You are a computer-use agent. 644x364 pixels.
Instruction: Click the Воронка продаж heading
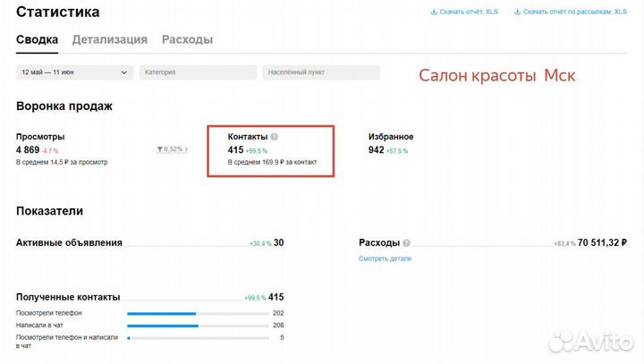tap(64, 106)
